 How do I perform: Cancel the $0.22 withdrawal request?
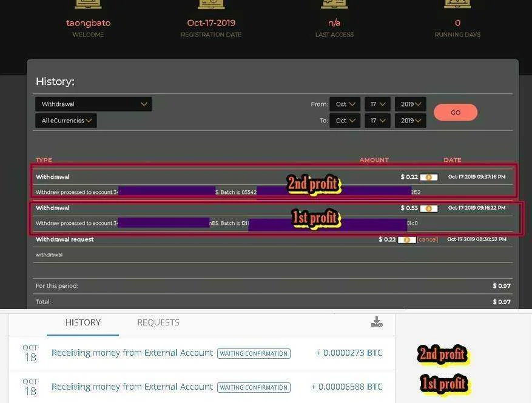[x=428, y=239]
